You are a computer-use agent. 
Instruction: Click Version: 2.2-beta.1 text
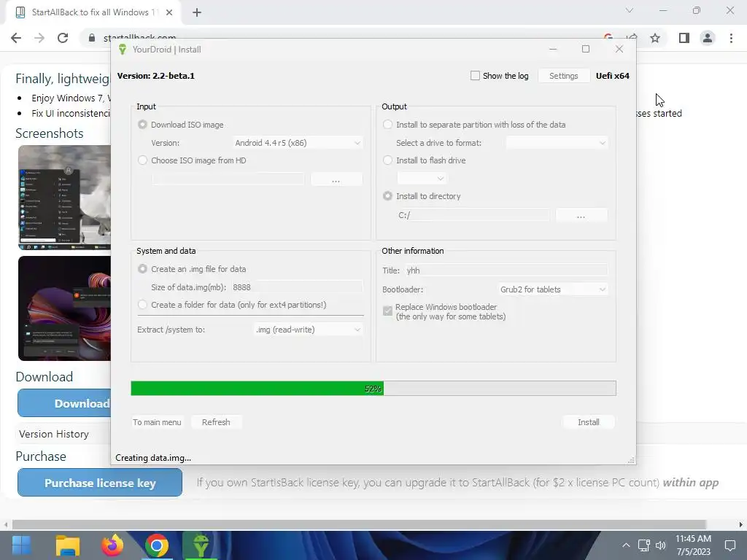click(x=156, y=76)
